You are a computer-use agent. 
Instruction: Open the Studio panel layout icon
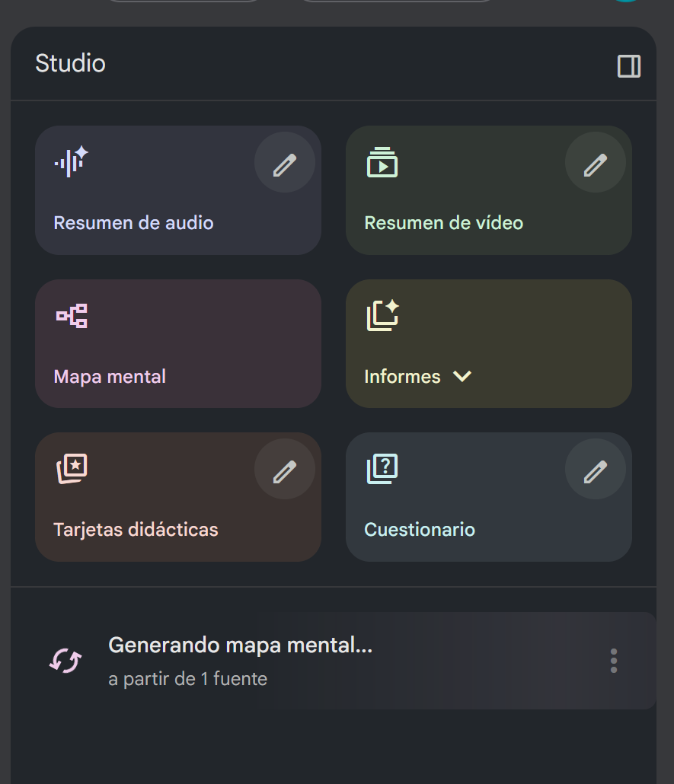630,67
